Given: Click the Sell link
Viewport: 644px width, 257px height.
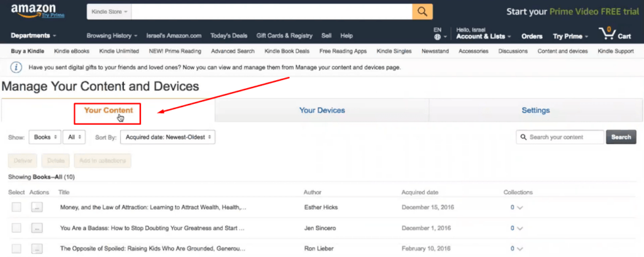Looking at the screenshot, I should point(326,36).
